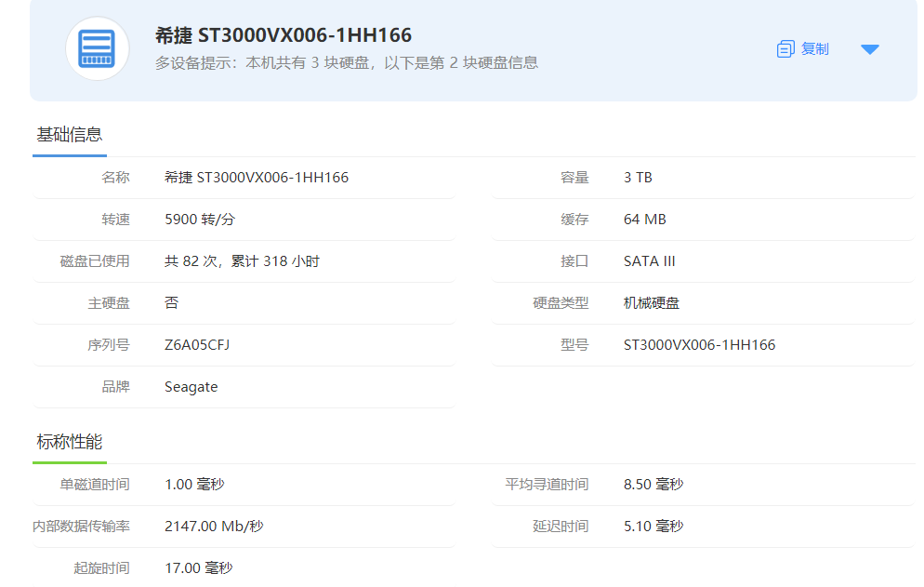The image size is (924, 587).
Task: Select the transfer rate 2147.00 Mb/秒
Action: click(x=214, y=527)
